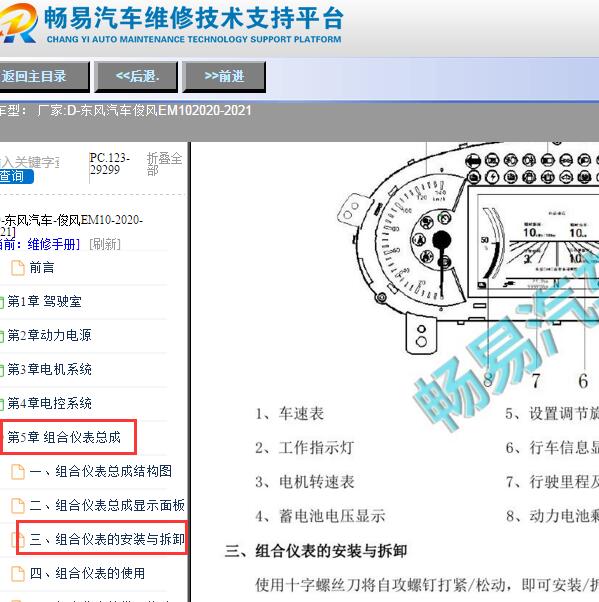
Task: Open 一、组合仪表总成结构图 page
Action: pyautogui.click(x=101, y=471)
